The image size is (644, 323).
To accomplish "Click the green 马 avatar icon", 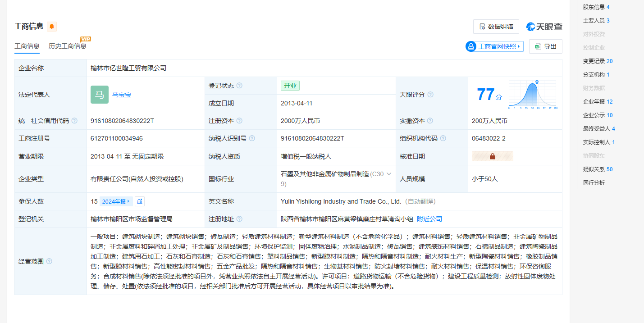I will coord(99,95).
